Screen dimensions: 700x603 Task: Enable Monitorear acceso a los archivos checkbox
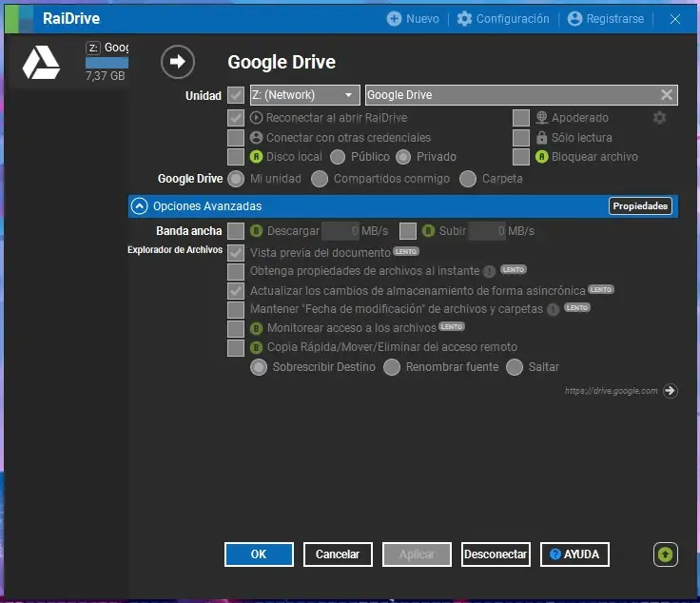click(x=236, y=328)
